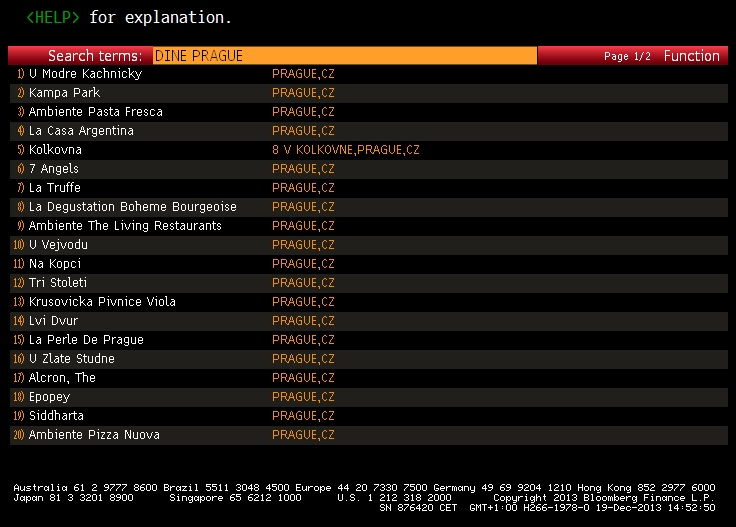The image size is (736, 527).
Task: Open Krusovicka Pivnice Viola
Action: (x=102, y=302)
